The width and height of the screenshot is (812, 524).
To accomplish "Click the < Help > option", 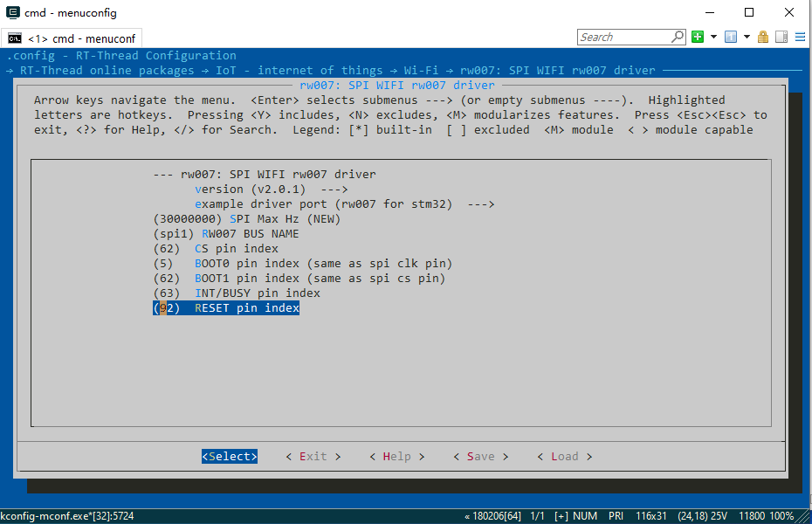I will [x=396, y=456].
